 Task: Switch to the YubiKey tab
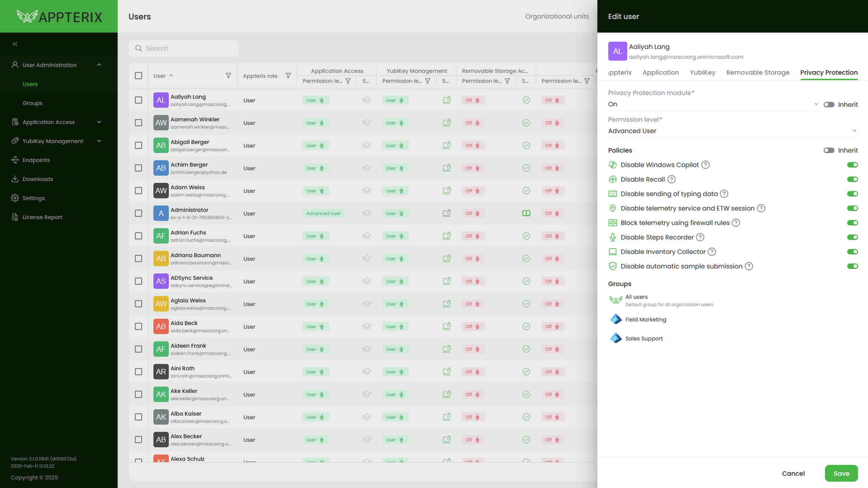click(702, 72)
